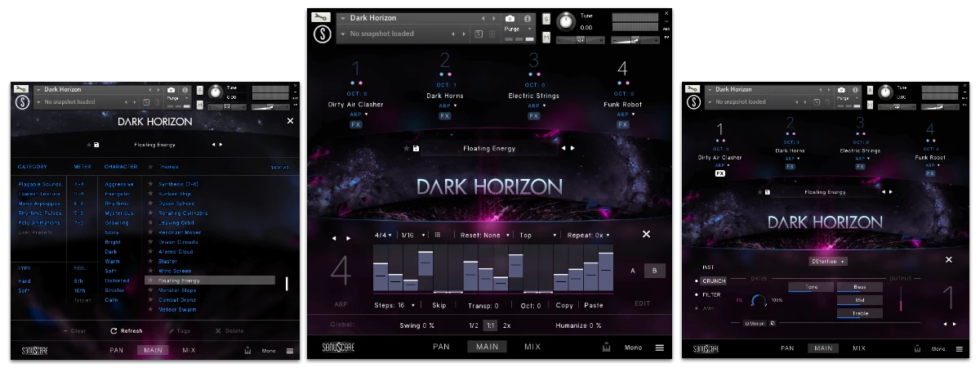
Task: Click the link icon next to the U/Motion button
Action: coord(772,323)
